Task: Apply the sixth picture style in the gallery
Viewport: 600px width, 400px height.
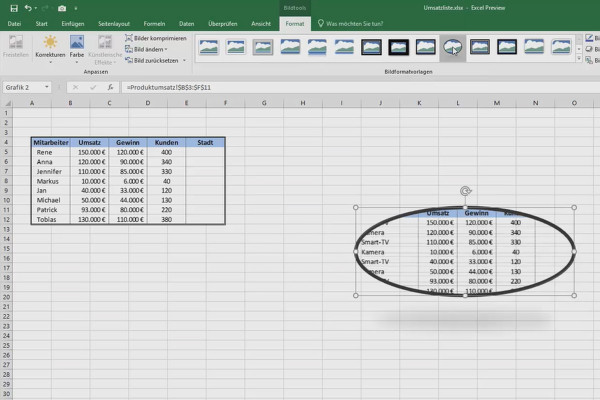Action: pos(344,47)
